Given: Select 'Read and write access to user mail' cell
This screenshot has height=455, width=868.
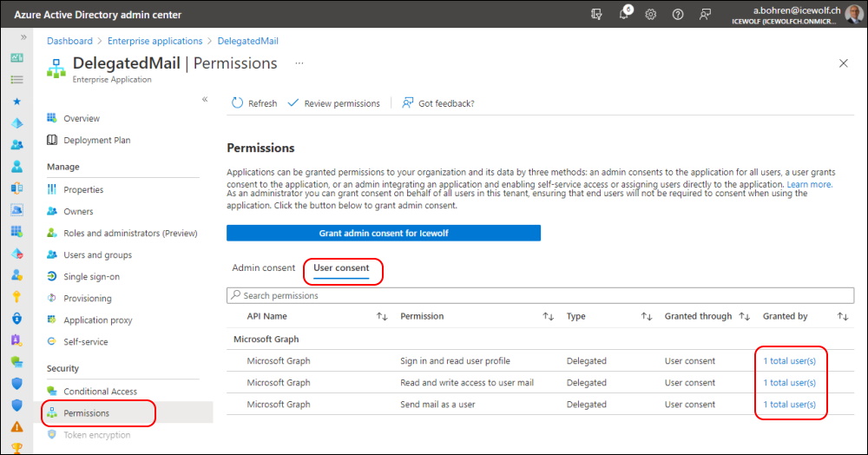Looking at the screenshot, I should tap(467, 382).
